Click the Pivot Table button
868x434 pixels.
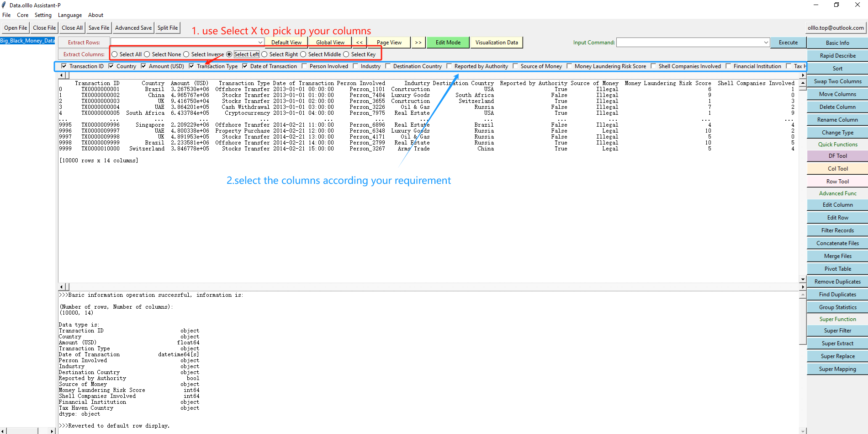[x=837, y=269]
